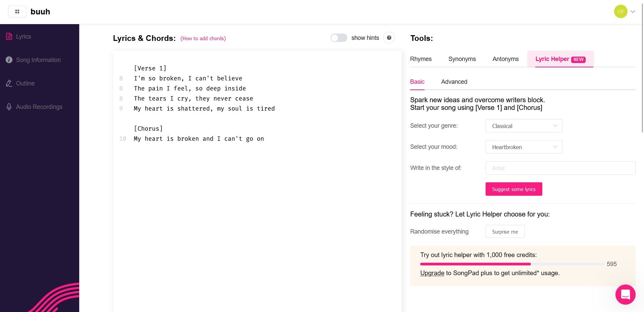Click the Song Information info icon
This screenshot has height=312, width=644.
[x=9, y=60]
